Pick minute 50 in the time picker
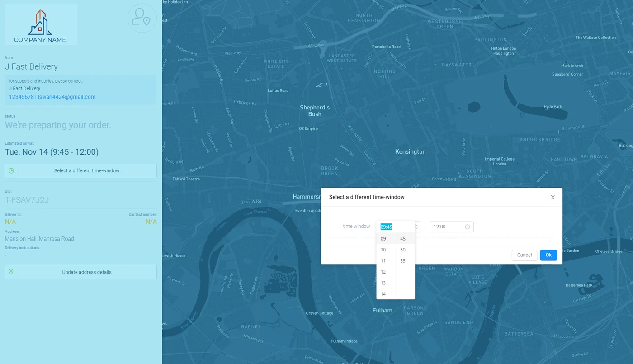This screenshot has height=364, width=633. (x=406, y=250)
